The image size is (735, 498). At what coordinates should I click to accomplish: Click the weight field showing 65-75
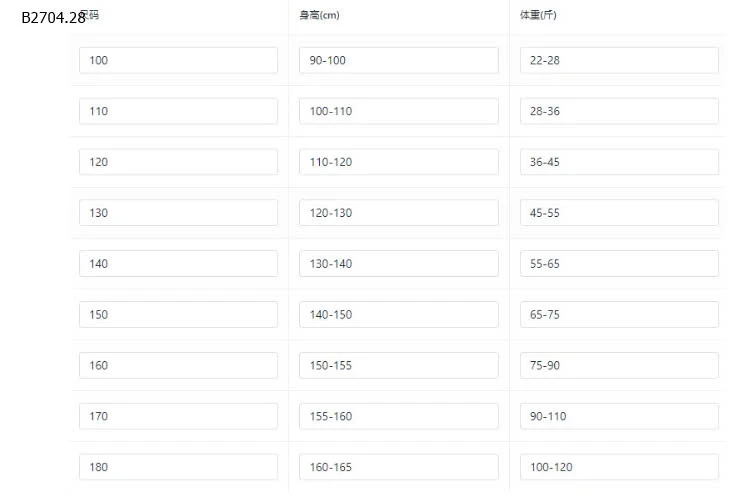coord(618,314)
